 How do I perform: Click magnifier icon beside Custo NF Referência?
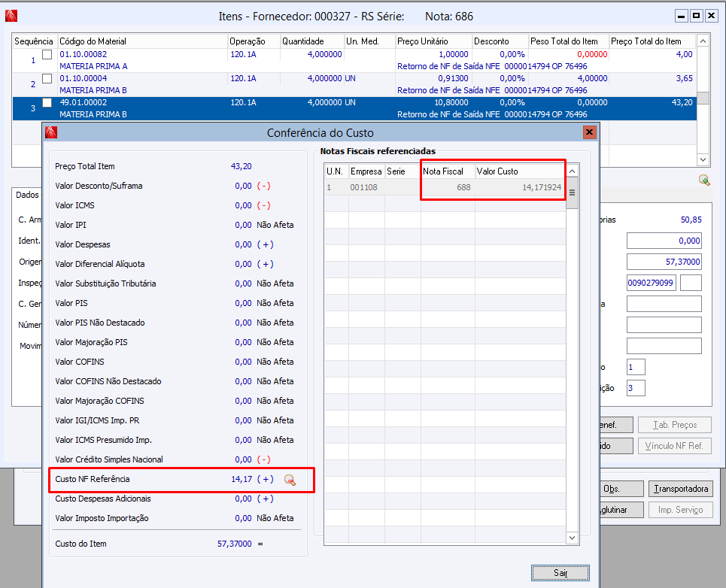tap(290, 480)
